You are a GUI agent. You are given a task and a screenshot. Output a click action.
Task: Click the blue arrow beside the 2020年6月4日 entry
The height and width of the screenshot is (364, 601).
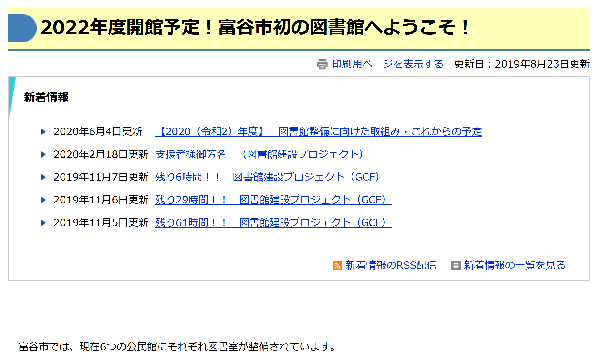44,132
